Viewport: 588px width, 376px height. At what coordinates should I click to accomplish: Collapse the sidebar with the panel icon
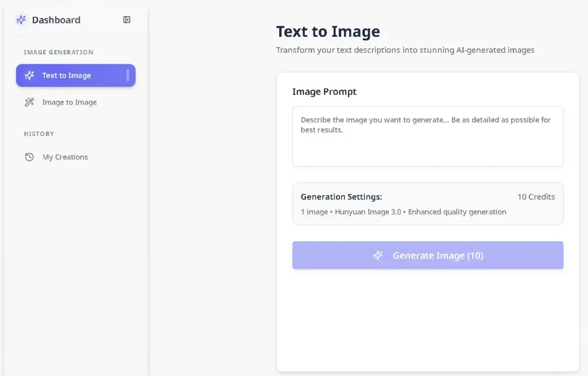(x=127, y=20)
